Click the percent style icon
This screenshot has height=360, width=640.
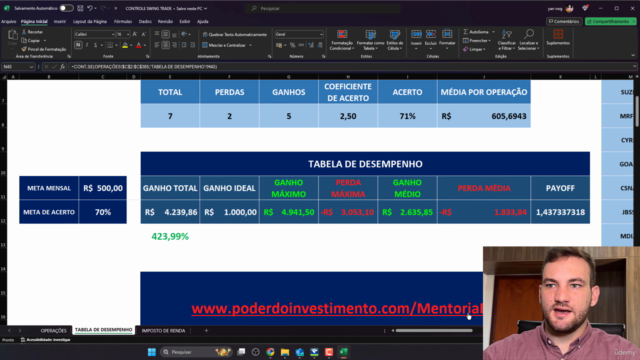(292, 45)
